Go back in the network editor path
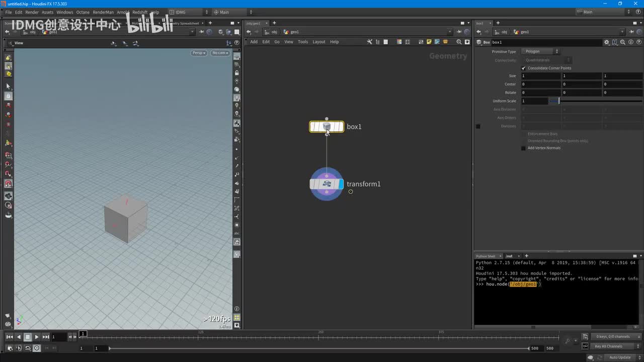 click(249, 32)
